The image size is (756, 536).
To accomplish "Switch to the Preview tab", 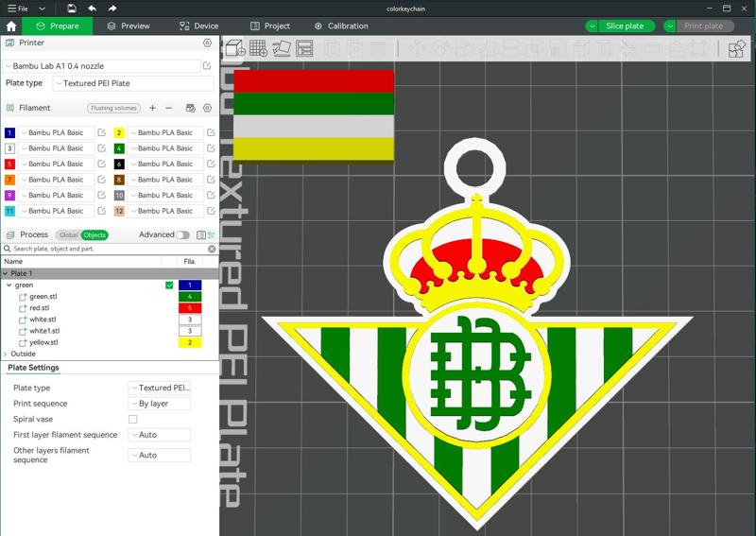I will tap(129, 26).
